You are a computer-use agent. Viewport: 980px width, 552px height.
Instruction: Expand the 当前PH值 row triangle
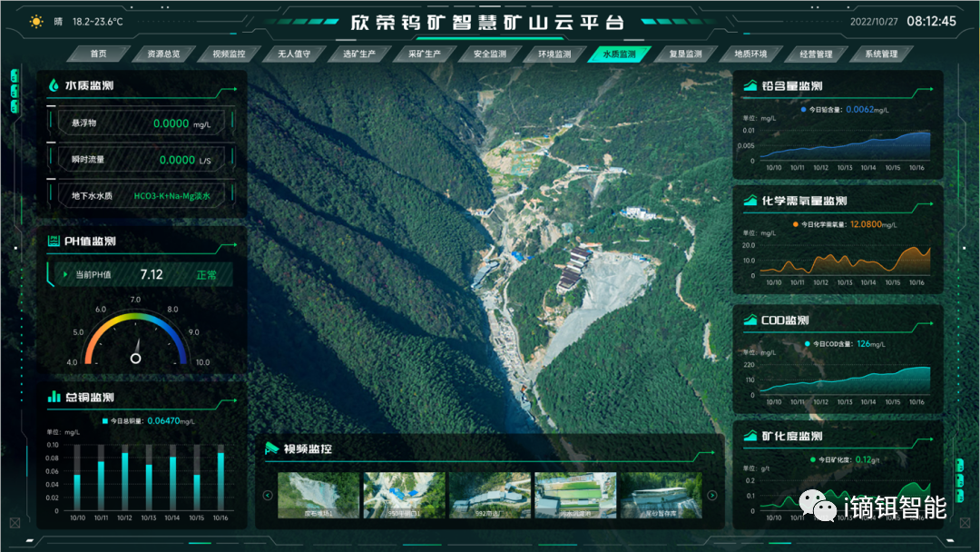point(65,274)
